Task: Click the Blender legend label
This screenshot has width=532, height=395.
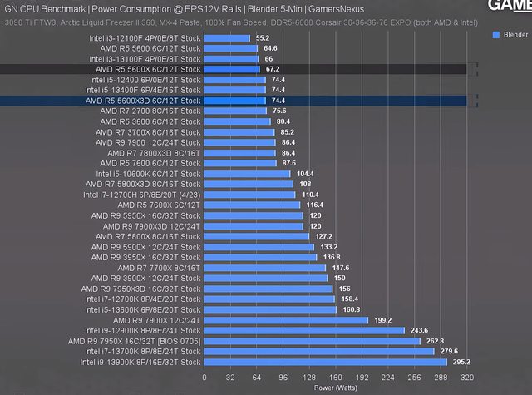Action: click(514, 35)
